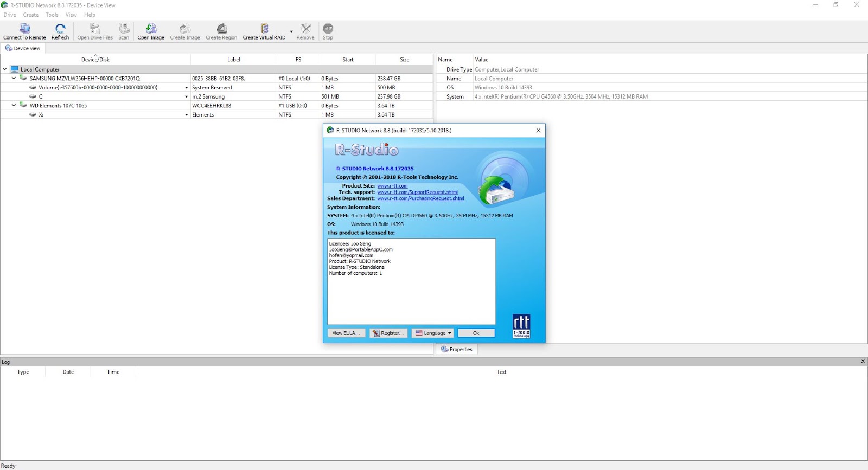Select the OS property row
The width and height of the screenshot is (868, 470).
pos(652,88)
